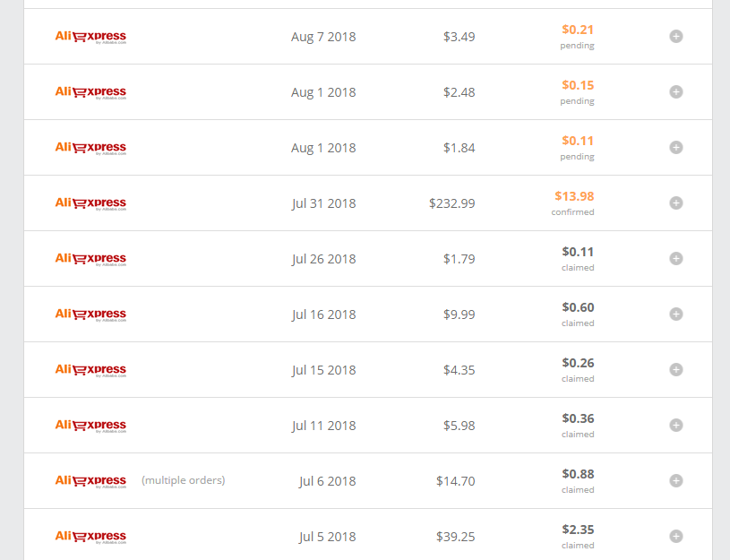
Task: Click AliExpress logo on $232.99 row
Action: pos(90,203)
